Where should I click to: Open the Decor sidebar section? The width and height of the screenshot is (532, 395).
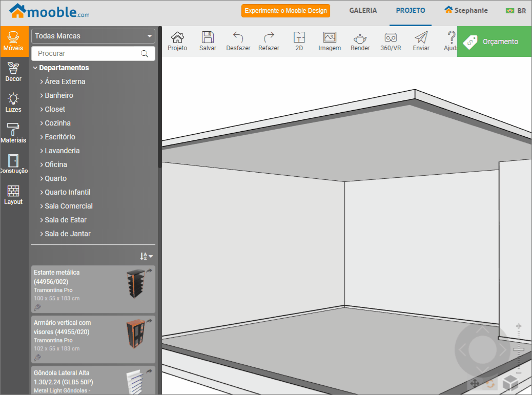13,72
